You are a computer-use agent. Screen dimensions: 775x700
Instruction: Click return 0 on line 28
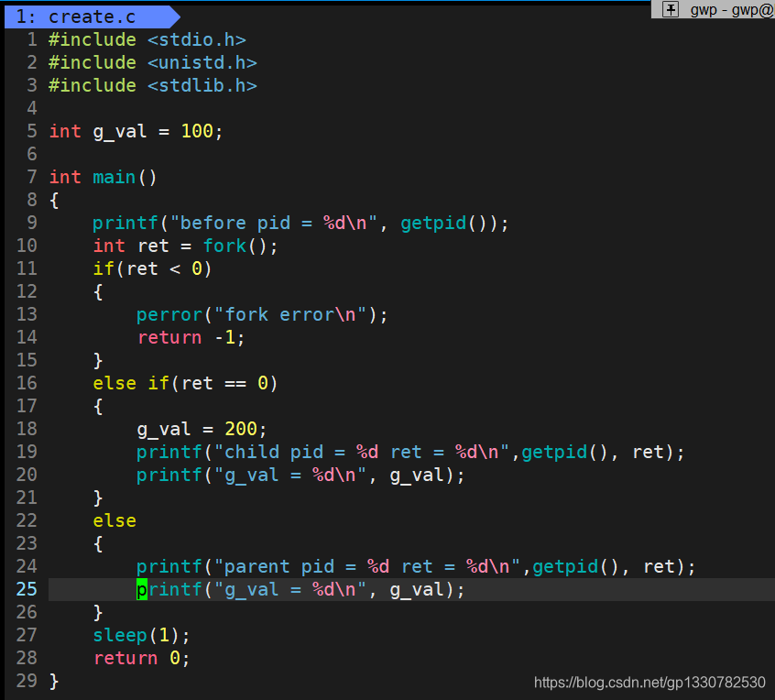(x=141, y=658)
